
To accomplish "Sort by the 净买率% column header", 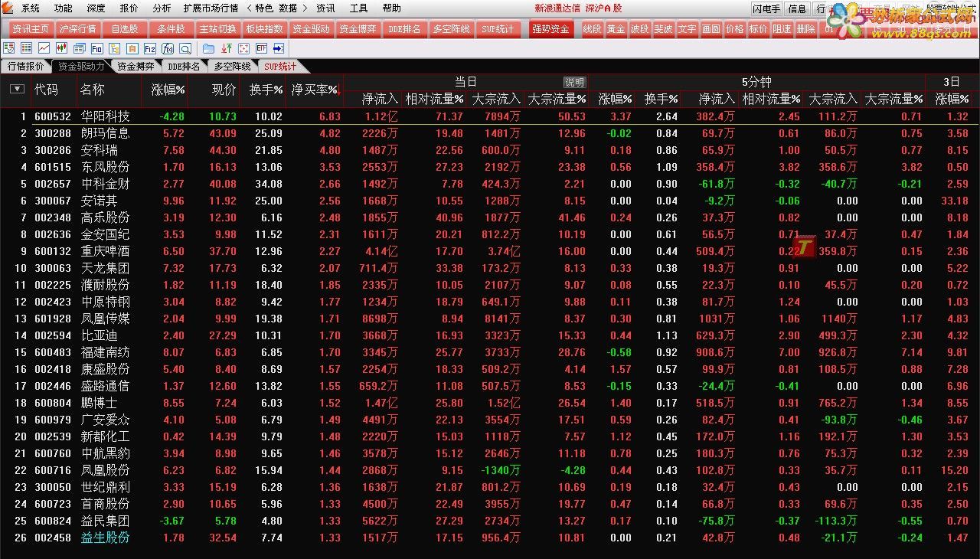I will pos(315,90).
